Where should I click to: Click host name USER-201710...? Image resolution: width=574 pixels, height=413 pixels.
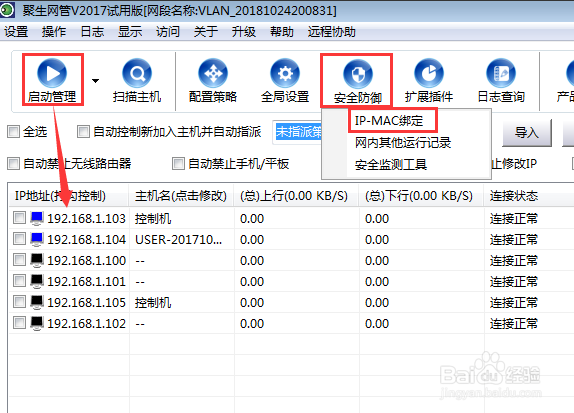pos(178,239)
